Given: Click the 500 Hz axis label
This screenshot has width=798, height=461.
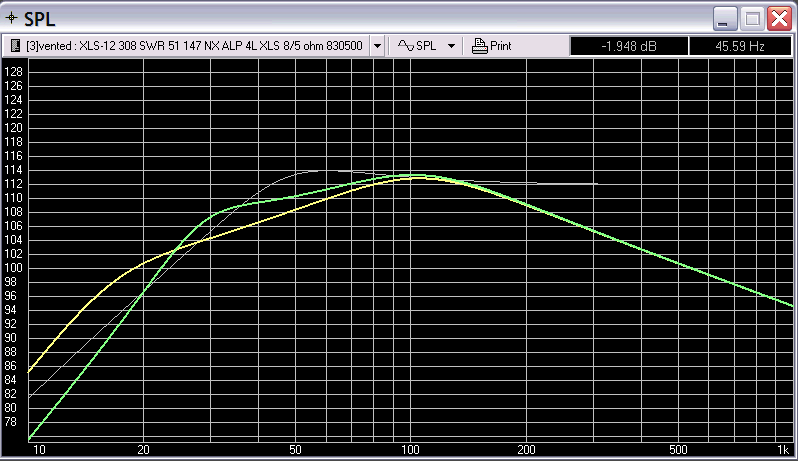Looking at the screenshot, I should (678, 450).
